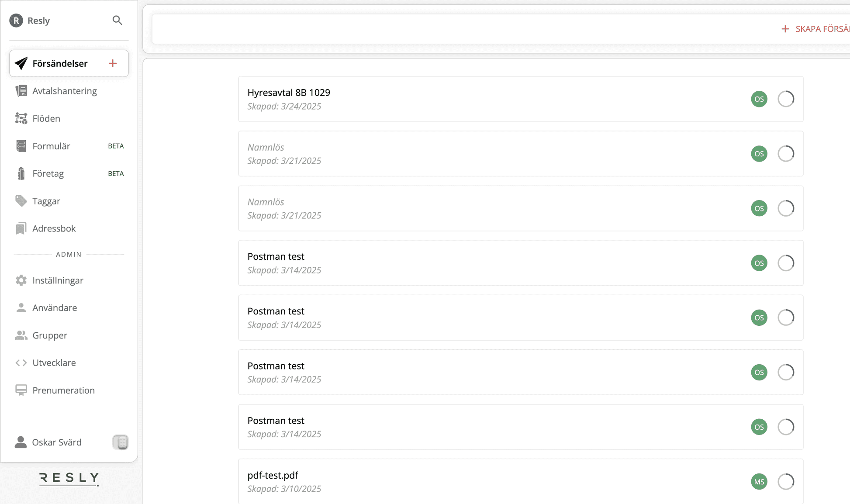The image size is (850, 504).
Task: Click the status circle on Hyresavtal 8B 1029
Action: 786,99
